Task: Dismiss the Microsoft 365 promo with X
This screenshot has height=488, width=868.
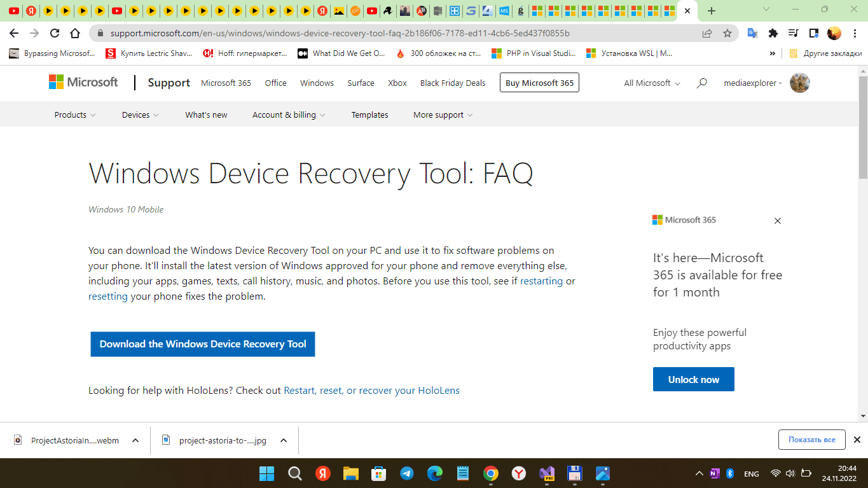Action: (777, 221)
